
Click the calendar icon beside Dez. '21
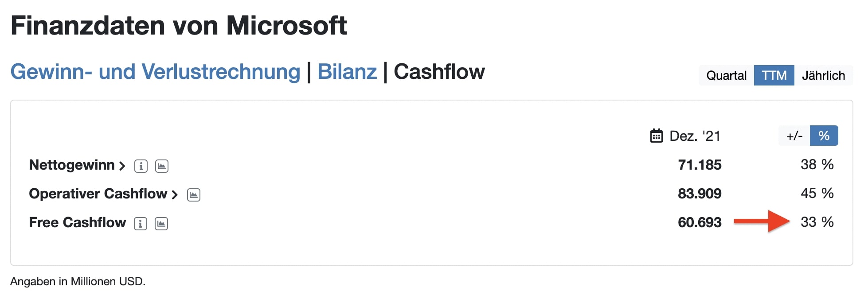click(x=656, y=136)
